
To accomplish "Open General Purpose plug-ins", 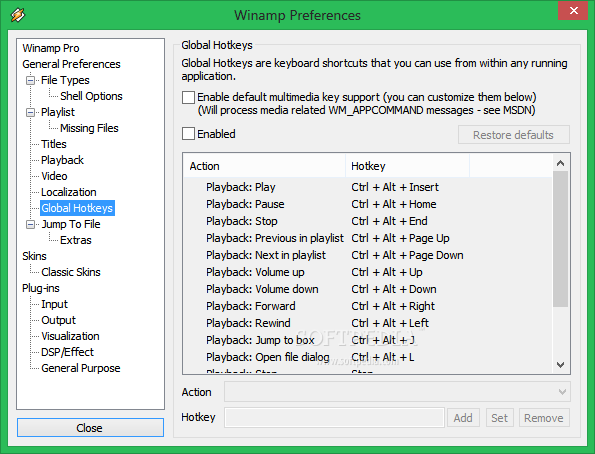I will tap(81, 368).
